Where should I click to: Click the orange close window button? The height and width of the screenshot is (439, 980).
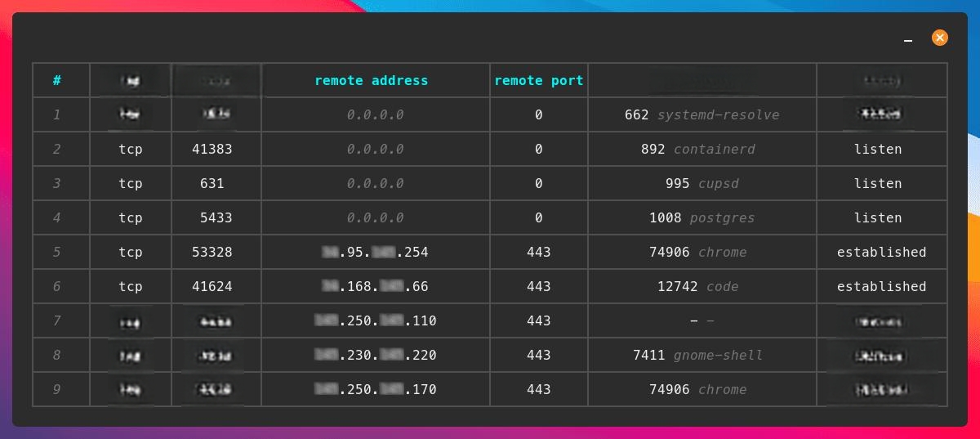click(940, 38)
